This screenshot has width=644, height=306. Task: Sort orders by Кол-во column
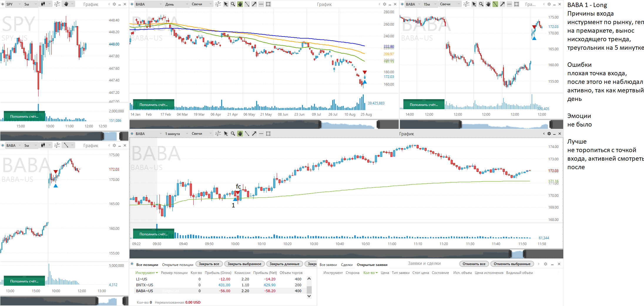[x=370, y=273]
